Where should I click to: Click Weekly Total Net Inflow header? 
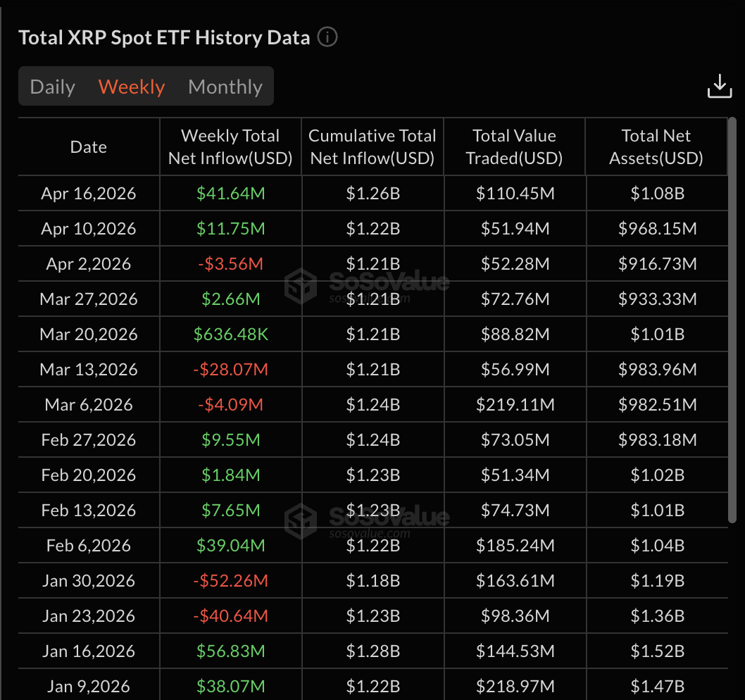click(x=230, y=147)
